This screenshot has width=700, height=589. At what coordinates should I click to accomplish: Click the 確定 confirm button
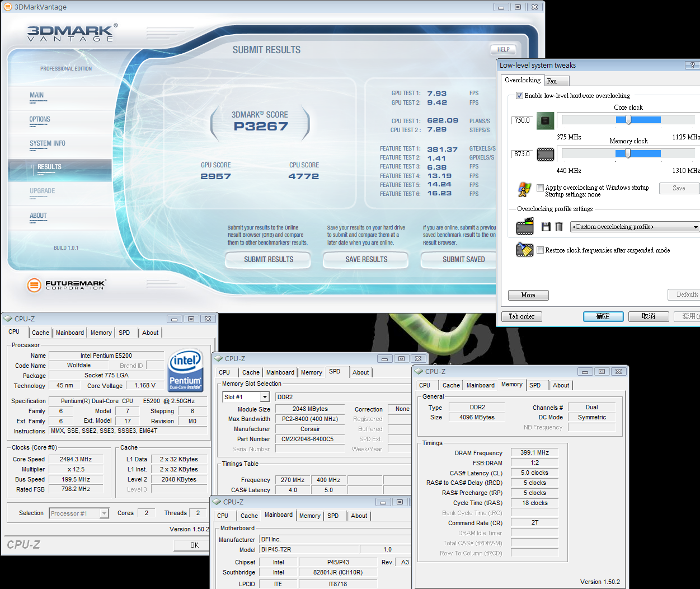pos(603,316)
